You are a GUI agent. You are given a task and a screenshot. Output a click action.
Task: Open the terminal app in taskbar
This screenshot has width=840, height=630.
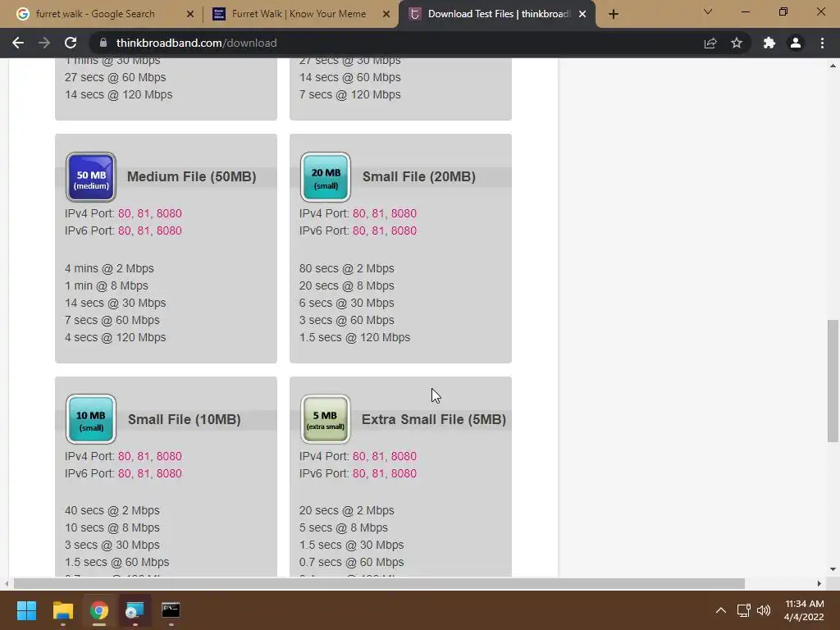pos(171,610)
